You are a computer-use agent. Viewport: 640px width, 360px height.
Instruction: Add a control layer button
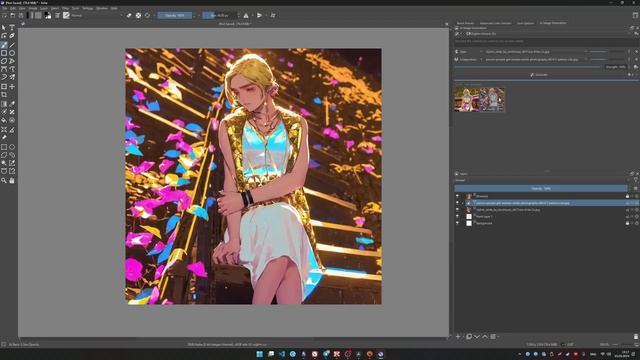pyautogui.click(x=636, y=67)
